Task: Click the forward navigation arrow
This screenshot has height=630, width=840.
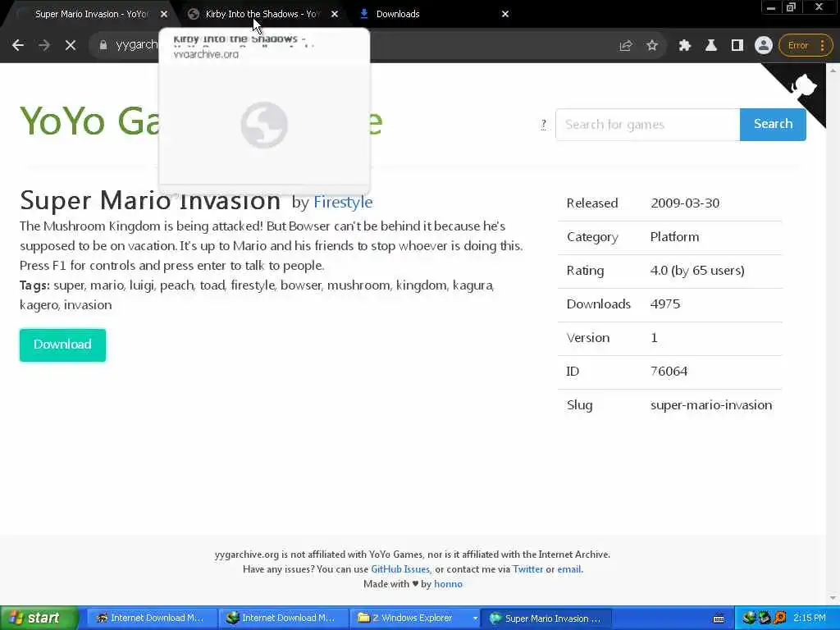Action: (44, 46)
